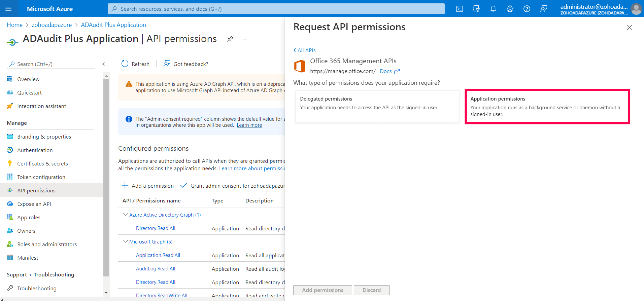Choose Delegated permissions option

click(x=377, y=107)
